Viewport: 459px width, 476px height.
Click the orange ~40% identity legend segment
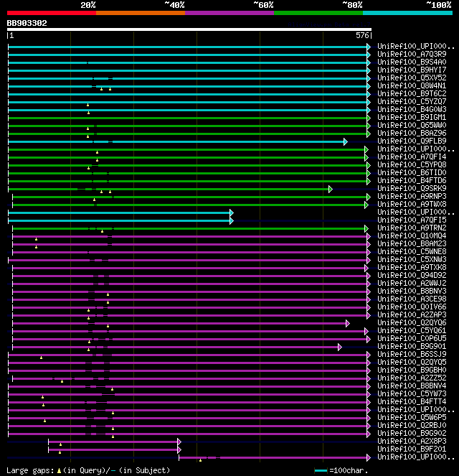coord(141,13)
